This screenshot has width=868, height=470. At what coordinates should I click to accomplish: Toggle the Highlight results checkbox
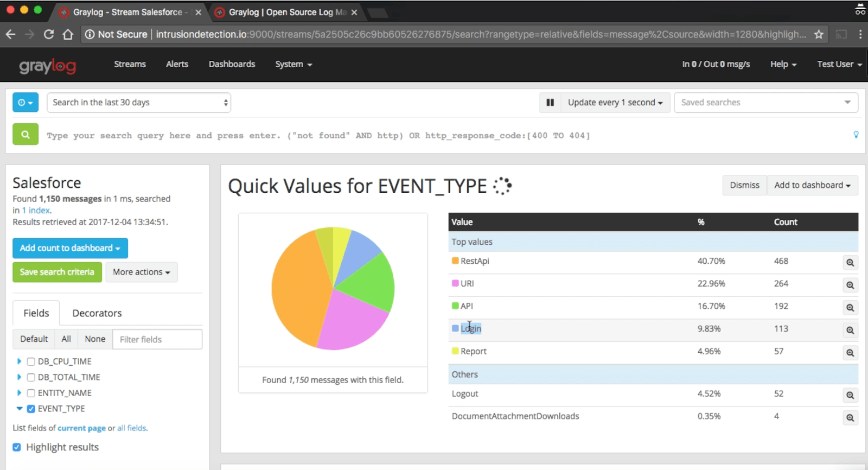pyautogui.click(x=17, y=447)
